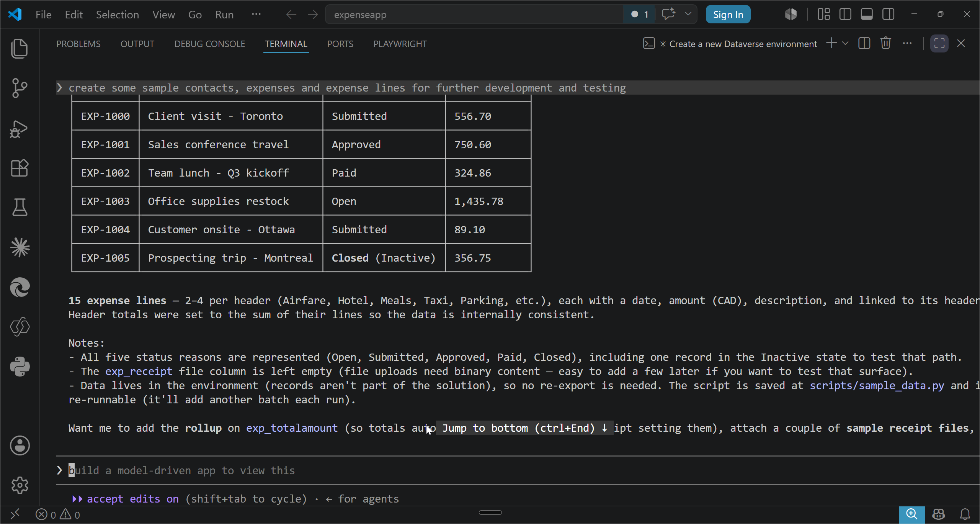Image resolution: width=980 pixels, height=524 pixels.
Task: Switch to the OUTPUT tab
Action: (137, 44)
